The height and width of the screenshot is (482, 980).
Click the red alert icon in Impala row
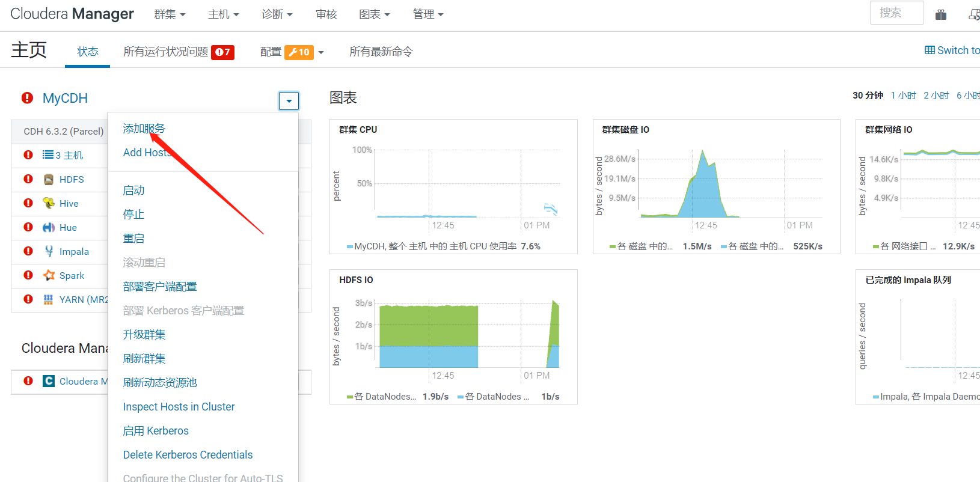[x=28, y=251]
